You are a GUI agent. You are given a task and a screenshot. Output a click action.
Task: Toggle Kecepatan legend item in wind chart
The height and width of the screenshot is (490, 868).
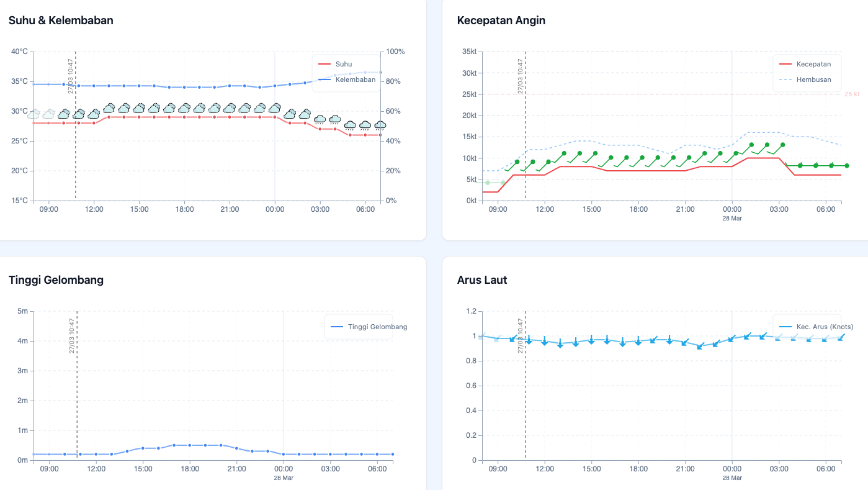[x=813, y=64]
